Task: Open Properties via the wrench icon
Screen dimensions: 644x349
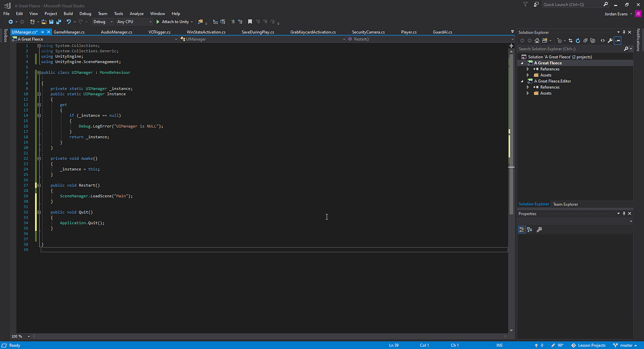Action: coord(609,40)
